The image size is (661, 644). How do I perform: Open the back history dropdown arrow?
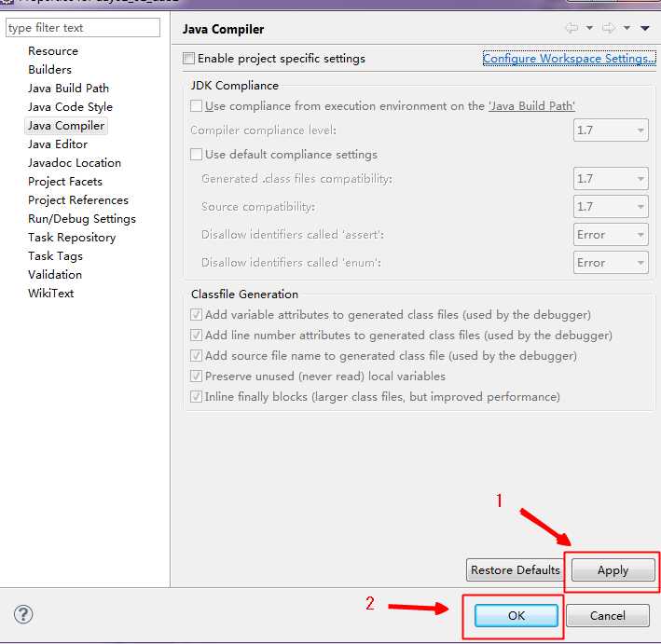(x=590, y=28)
